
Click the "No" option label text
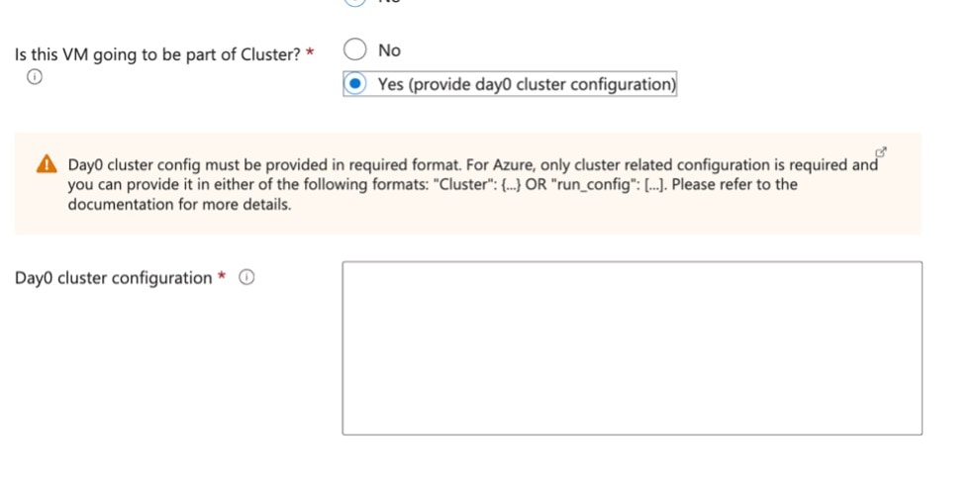point(389,49)
